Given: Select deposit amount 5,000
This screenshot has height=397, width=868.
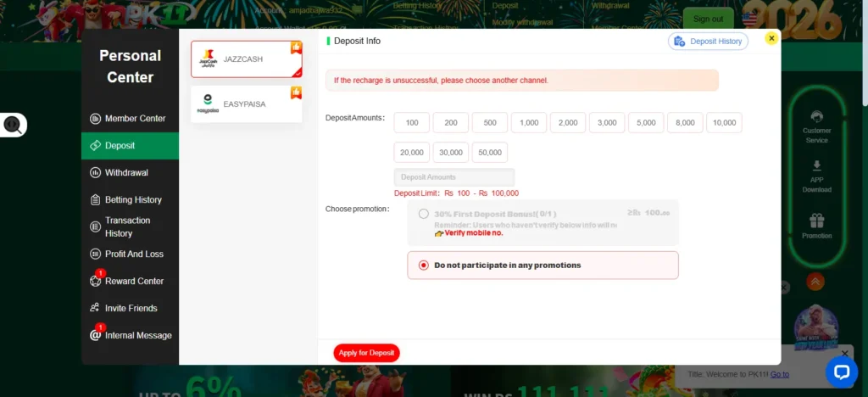Looking at the screenshot, I should click(x=646, y=123).
